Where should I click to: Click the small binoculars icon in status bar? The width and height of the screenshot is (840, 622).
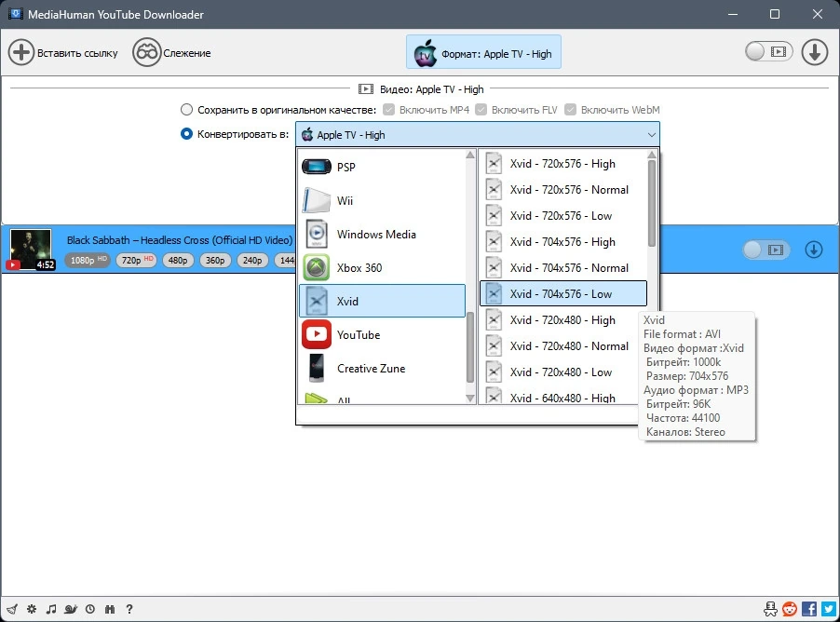tap(110, 609)
